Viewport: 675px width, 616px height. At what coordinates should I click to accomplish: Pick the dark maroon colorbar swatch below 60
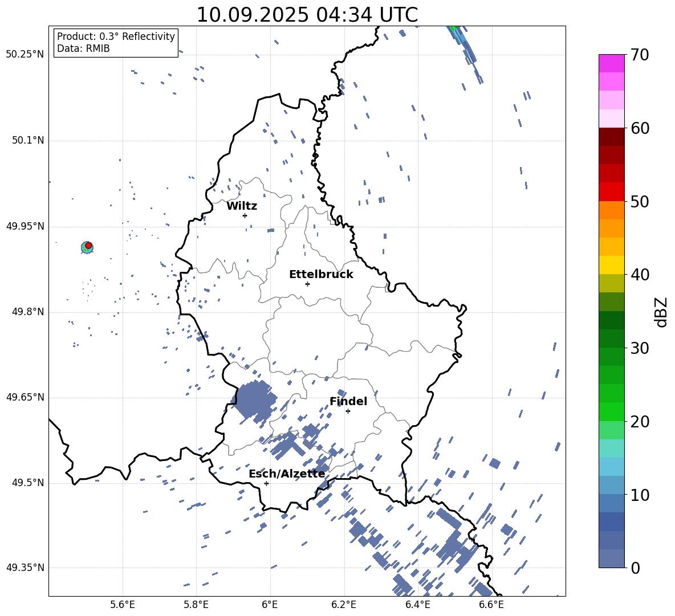[x=611, y=137]
